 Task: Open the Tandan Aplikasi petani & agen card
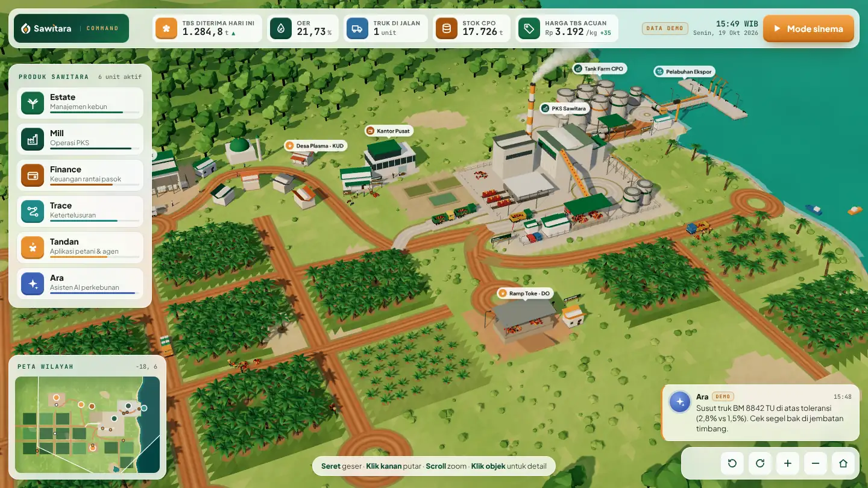(x=80, y=247)
